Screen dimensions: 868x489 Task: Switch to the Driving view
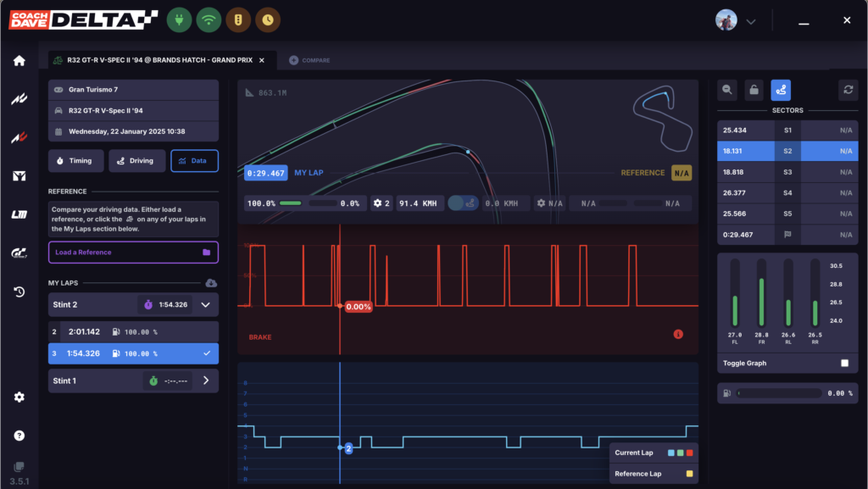(136, 161)
